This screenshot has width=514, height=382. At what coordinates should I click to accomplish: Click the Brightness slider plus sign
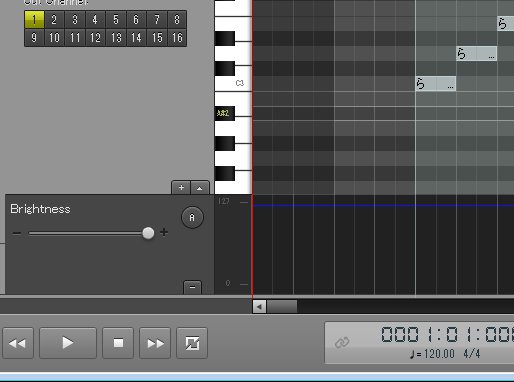tap(164, 232)
